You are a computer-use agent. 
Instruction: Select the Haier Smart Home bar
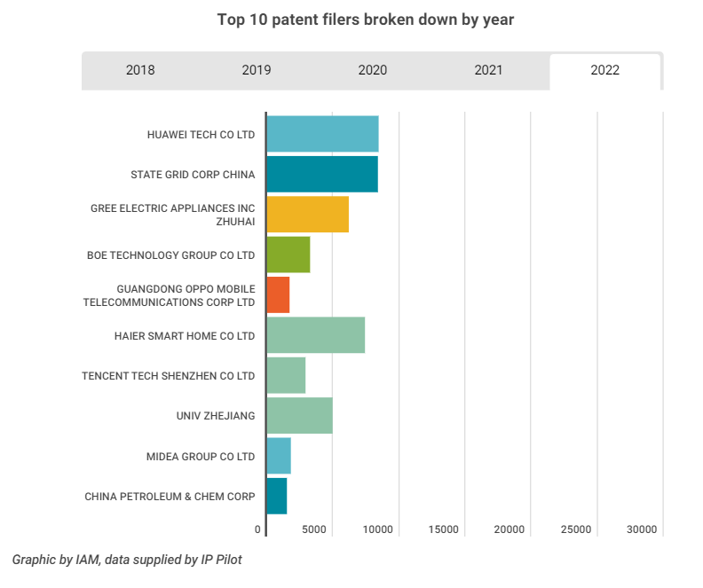(315, 335)
